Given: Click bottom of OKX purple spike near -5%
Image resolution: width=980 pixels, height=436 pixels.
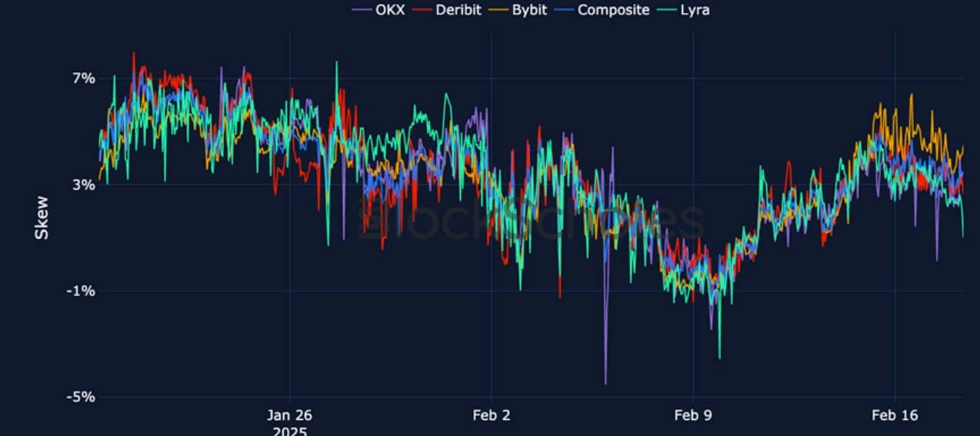Looking at the screenshot, I should [605, 382].
